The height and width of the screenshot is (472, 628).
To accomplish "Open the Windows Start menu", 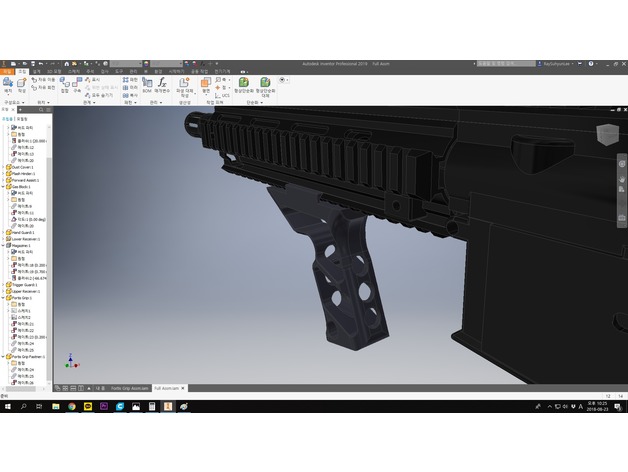I will tap(8, 407).
